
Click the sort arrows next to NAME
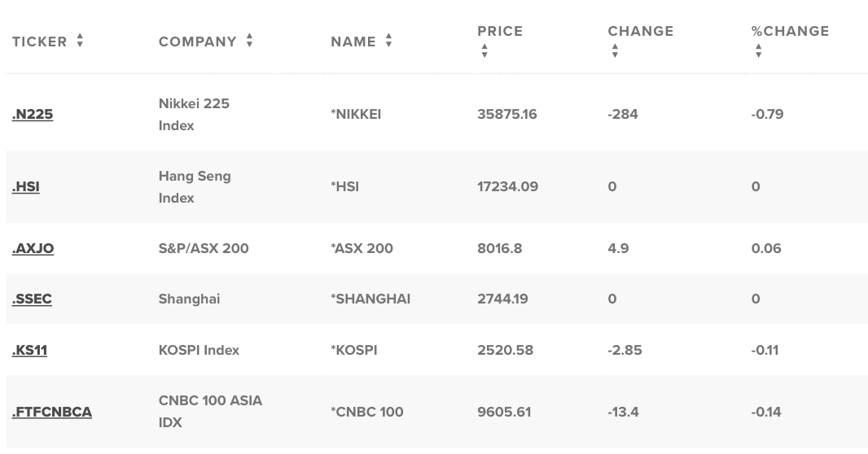[388, 41]
